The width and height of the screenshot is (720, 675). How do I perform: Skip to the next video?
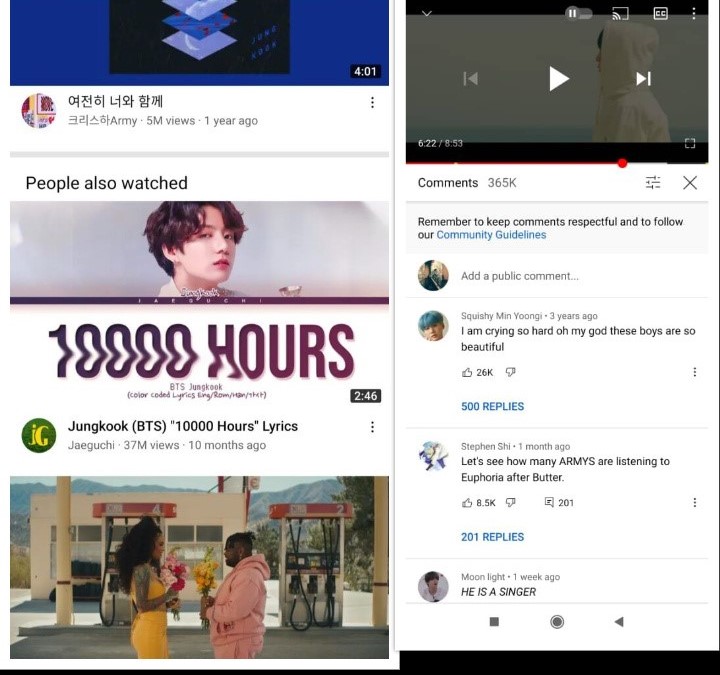pyautogui.click(x=643, y=79)
